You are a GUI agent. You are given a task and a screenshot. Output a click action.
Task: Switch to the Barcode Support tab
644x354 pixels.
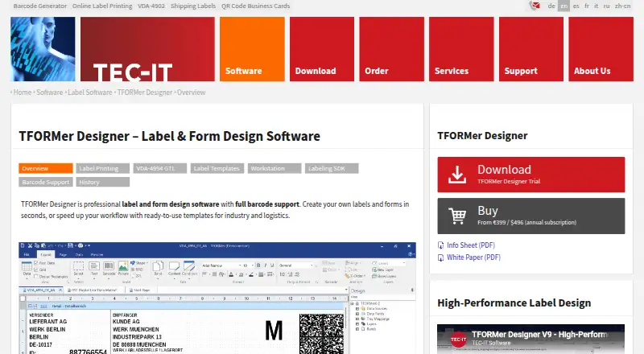tap(46, 182)
